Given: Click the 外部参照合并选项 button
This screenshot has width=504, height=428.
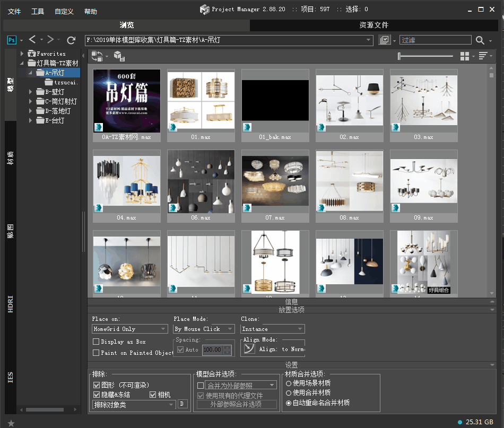Looking at the screenshot, I should pyautogui.click(x=237, y=404).
